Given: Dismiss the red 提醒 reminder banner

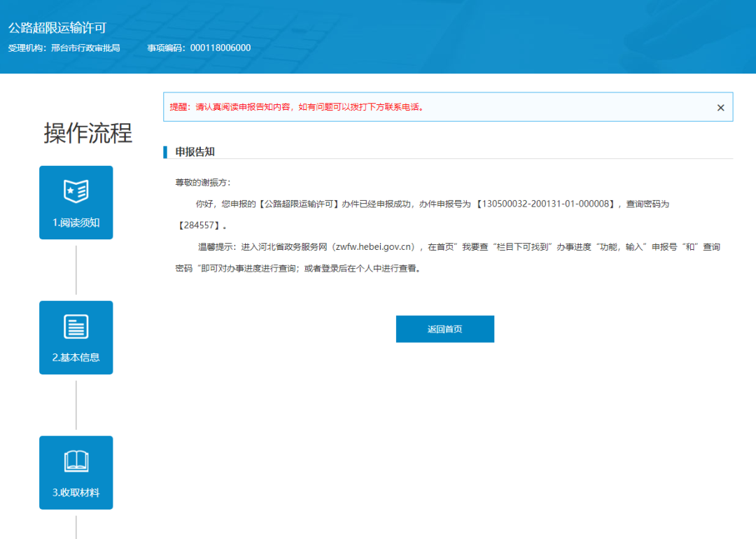Looking at the screenshot, I should (x=720, y=107).
